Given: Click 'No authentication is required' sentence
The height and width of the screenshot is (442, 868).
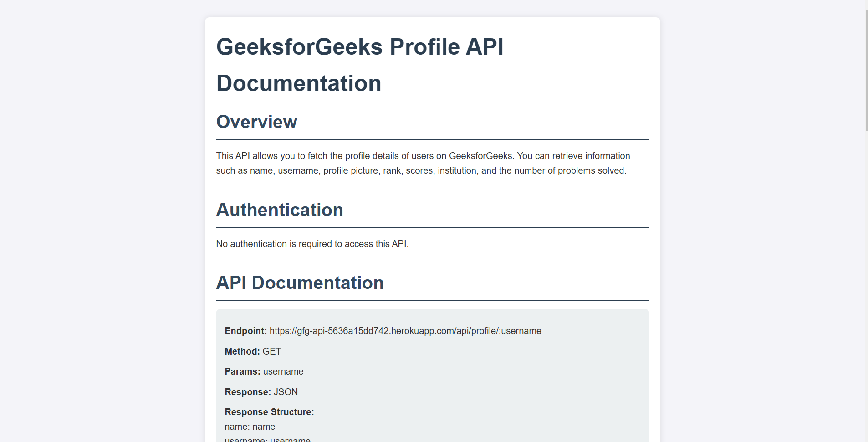Looking at the screenshot, I should coord(312,244).
